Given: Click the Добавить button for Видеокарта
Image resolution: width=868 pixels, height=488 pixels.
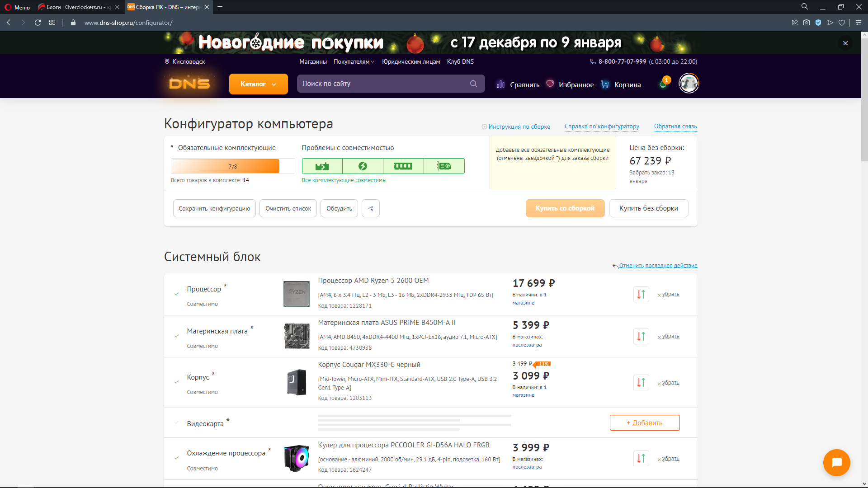Looking at the screenshot, I should tap(644, 423).
